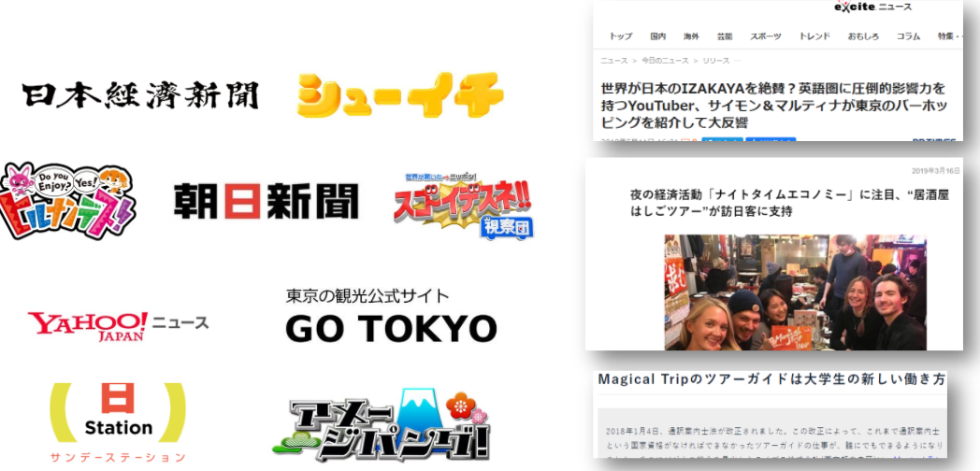
Task: Click the yellow シューイチ logo
Action: click(x=400, y=95)
